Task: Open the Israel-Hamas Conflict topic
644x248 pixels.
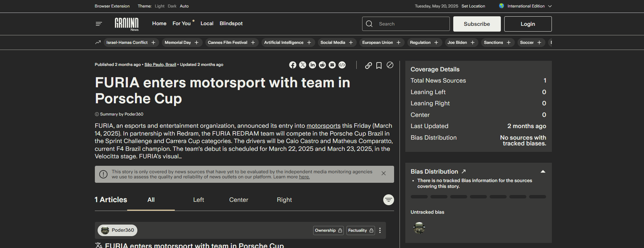Action: click(127, 42)
